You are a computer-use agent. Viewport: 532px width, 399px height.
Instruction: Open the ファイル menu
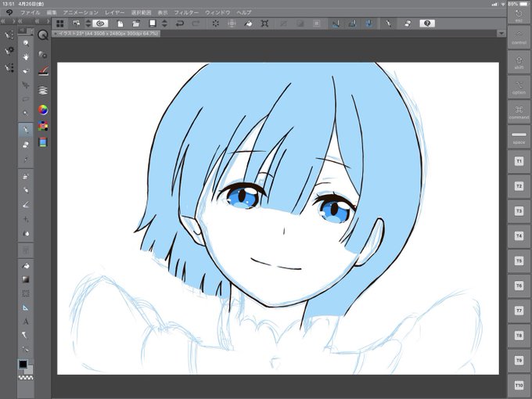(x=30, y=13)
